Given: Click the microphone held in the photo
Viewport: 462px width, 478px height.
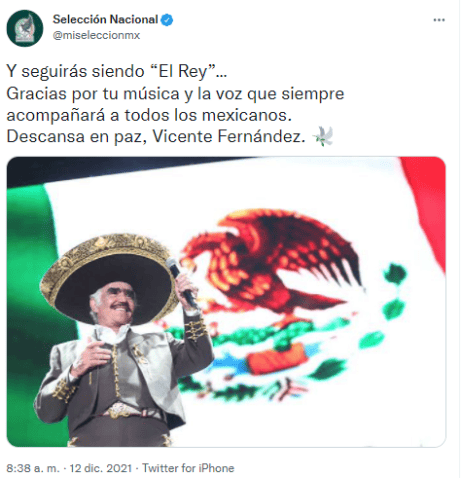Looking at the screenshot, I should [183, 282].
